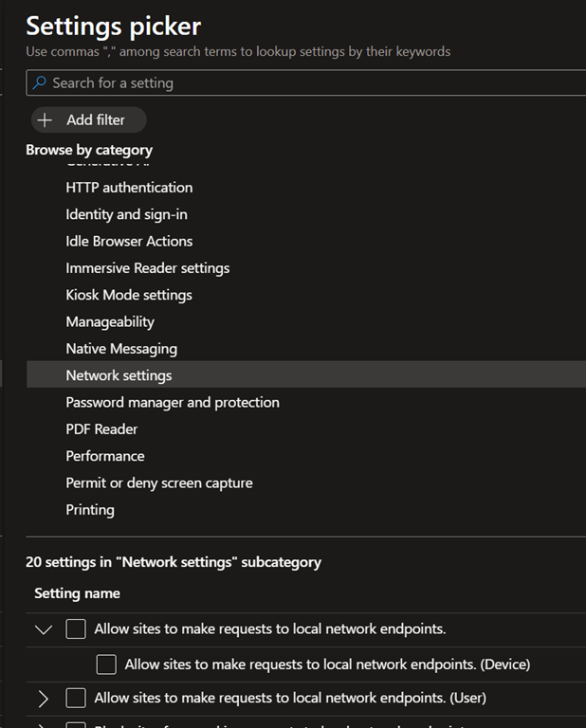Viewport: 586px width, 728px height.
Task: Open the Manageability category
Action: 110,322
